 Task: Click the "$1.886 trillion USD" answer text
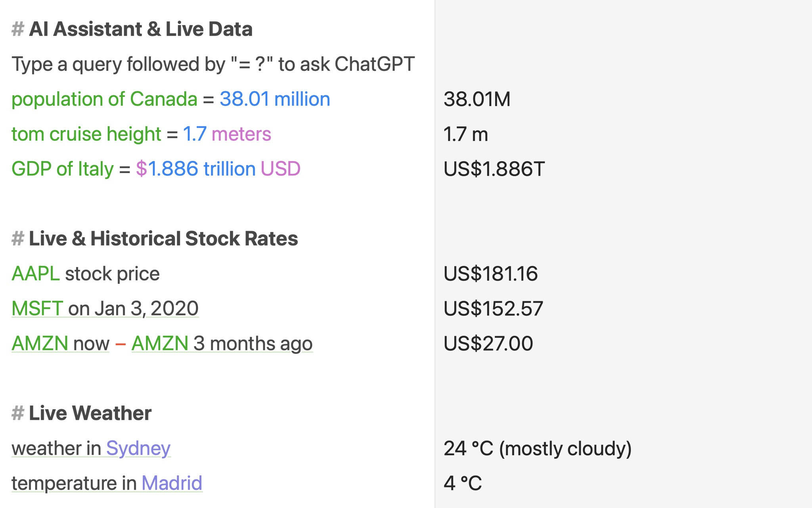point(218,169)
